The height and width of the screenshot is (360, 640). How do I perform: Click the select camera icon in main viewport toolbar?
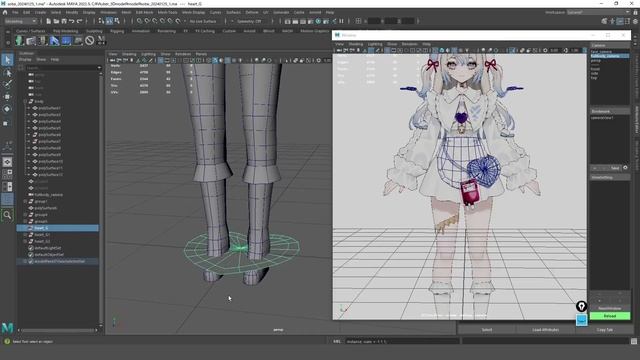pos(112,60)
